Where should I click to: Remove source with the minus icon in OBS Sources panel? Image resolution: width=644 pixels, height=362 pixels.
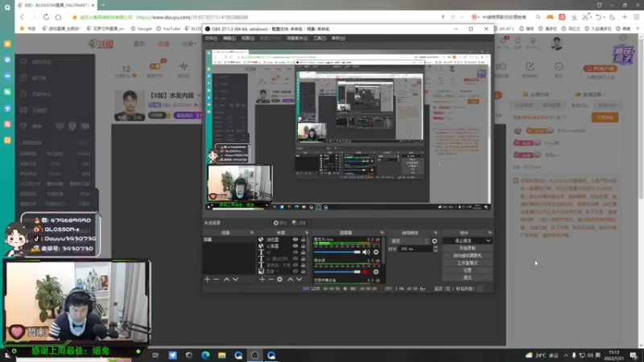click(x=270, y=279)
